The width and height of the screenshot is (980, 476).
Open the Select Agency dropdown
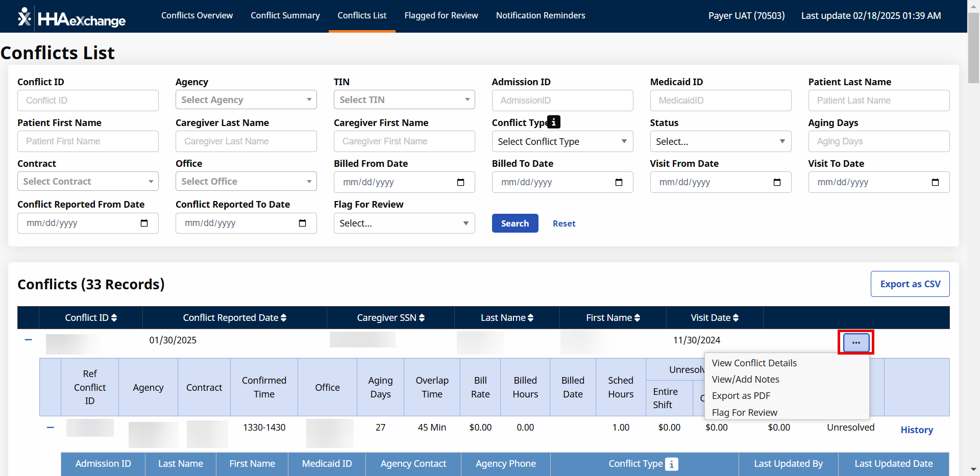pyautogui.click(x=246, y=100)
